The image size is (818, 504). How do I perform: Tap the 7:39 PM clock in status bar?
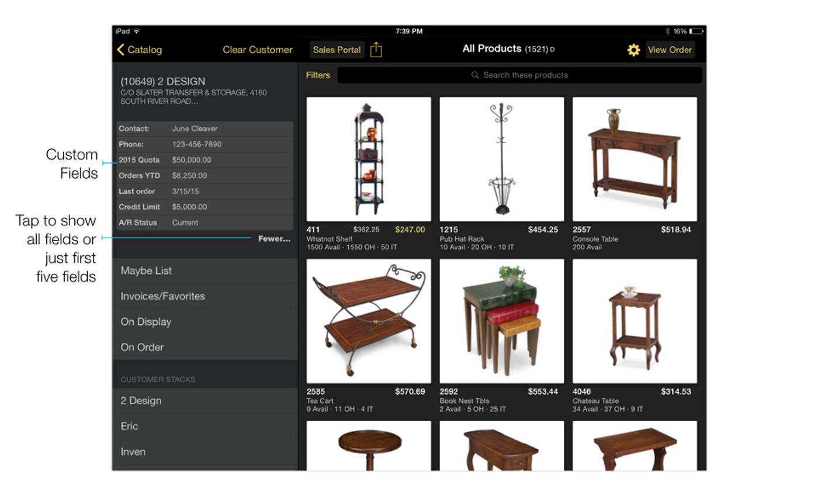tap(409, 32)
